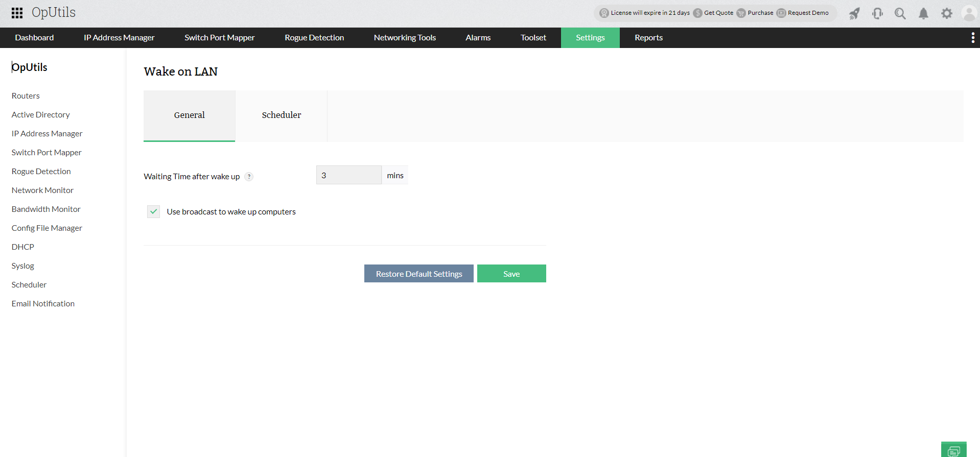Open DHCP in the sidebar
The width and height of the screenshot is (980, 457).
pos(23,247)
